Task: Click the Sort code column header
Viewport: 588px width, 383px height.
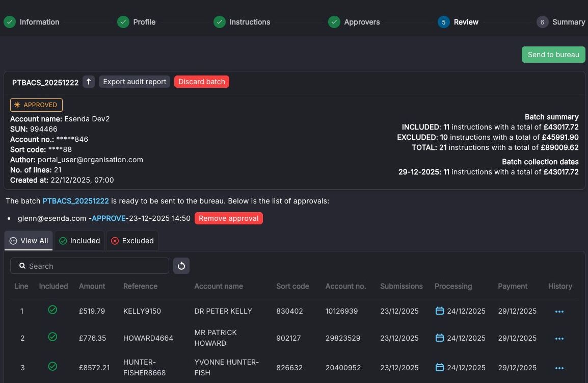Action: point(292,286)
